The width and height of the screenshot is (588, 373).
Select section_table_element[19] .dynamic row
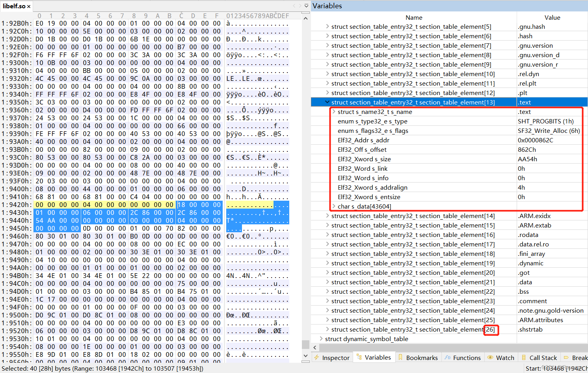[x=449, y=263]
